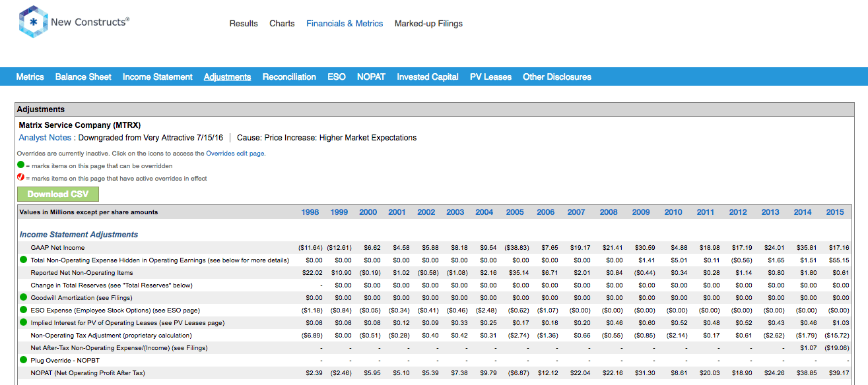Select the 2006 year column header
The width and height of the screenshot is (868, 385).
[x=546, y=212]
